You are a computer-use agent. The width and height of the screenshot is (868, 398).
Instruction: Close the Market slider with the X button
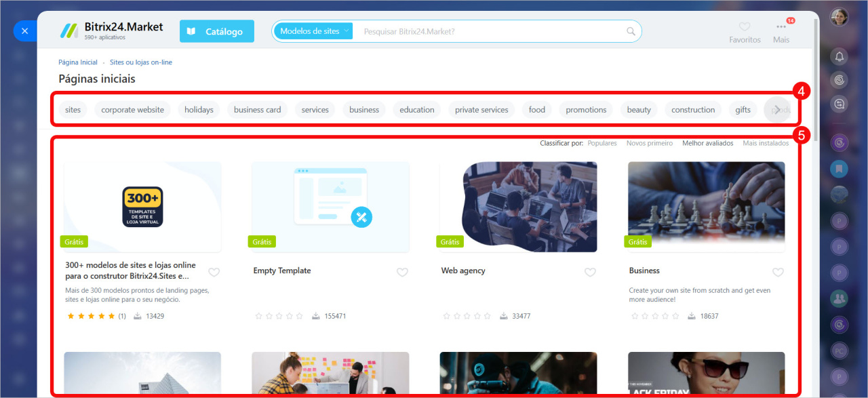point(24,31)
